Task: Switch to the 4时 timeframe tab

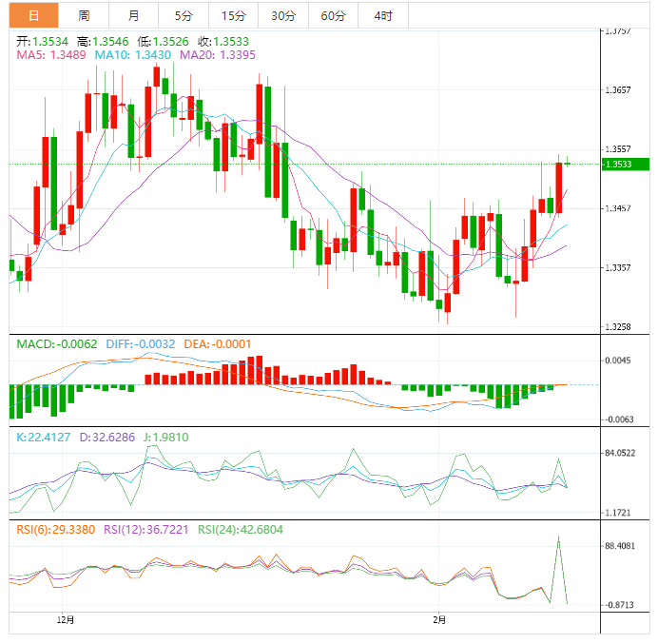Action: pyautogui.click(x=383, y=15)
